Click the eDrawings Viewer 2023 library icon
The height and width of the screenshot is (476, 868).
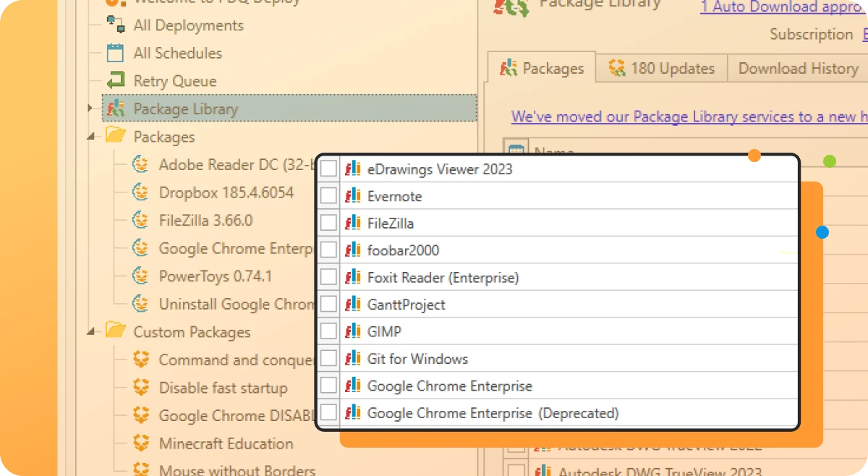coord(353,169)
